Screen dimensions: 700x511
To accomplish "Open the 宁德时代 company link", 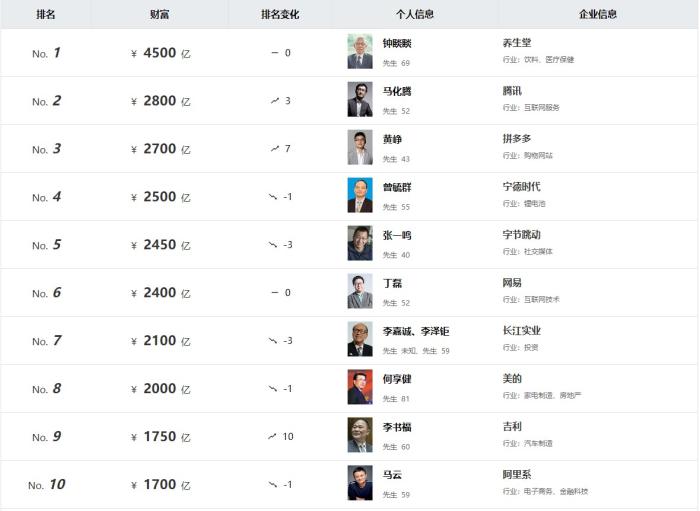I will pos(521,187).
